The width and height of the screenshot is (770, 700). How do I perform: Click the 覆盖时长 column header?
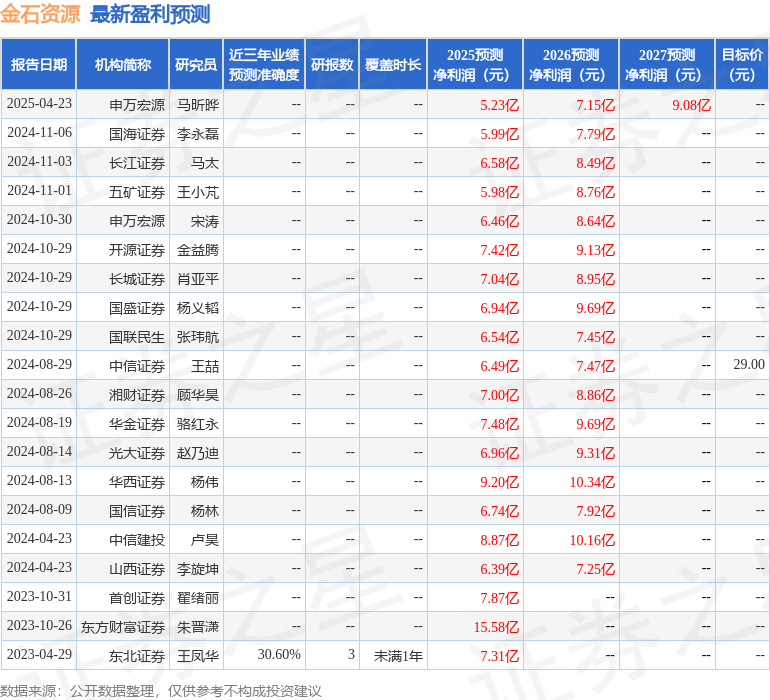tap(393, 65)
